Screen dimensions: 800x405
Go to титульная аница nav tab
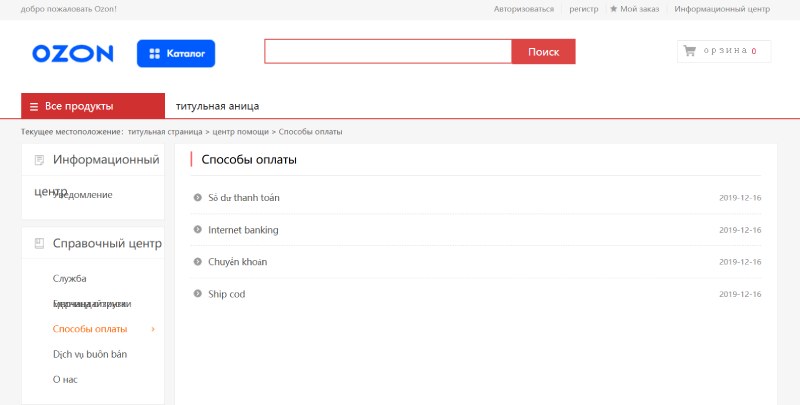217,106
